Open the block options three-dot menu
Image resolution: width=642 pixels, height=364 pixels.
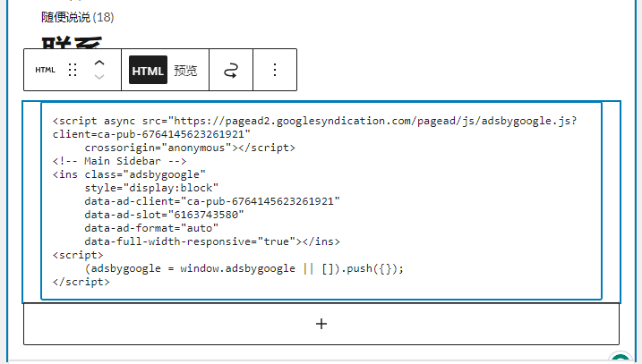click(x=275, y=70)
